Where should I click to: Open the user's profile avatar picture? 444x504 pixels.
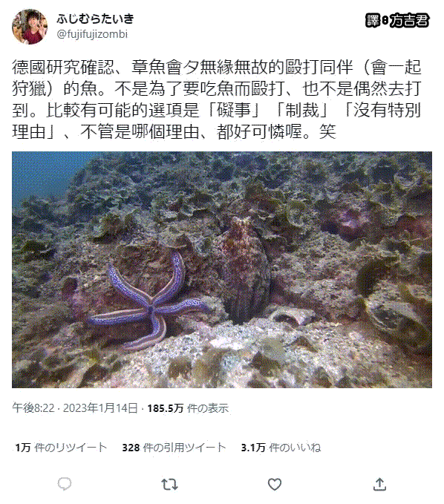tap(30, 27)
